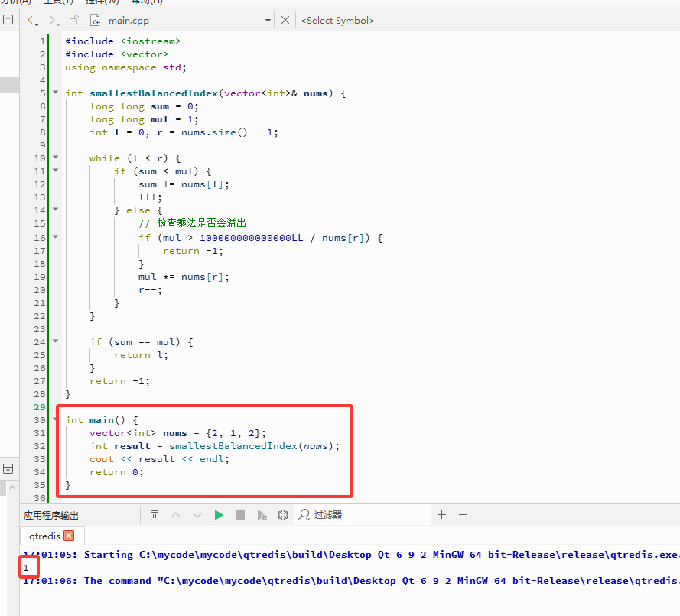Screen dimensions: 680x616
Task: Click the output result '1' line
Action: [x=26, y=568]
